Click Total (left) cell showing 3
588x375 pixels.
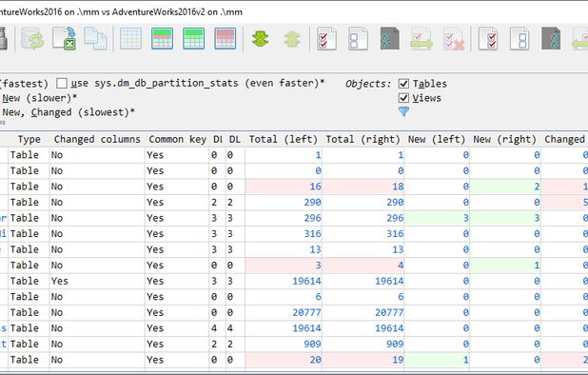pyautogui.click(x=284, y=266)
